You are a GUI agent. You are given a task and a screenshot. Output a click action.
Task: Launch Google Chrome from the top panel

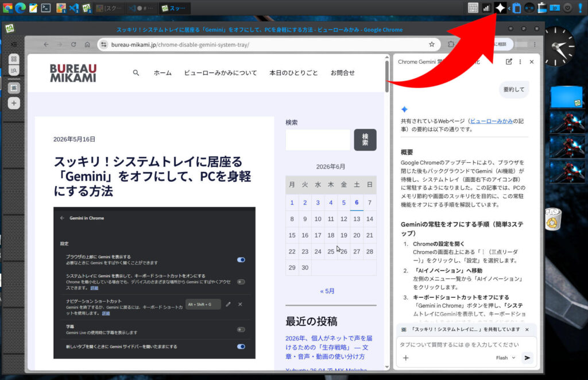pos(7,8)
